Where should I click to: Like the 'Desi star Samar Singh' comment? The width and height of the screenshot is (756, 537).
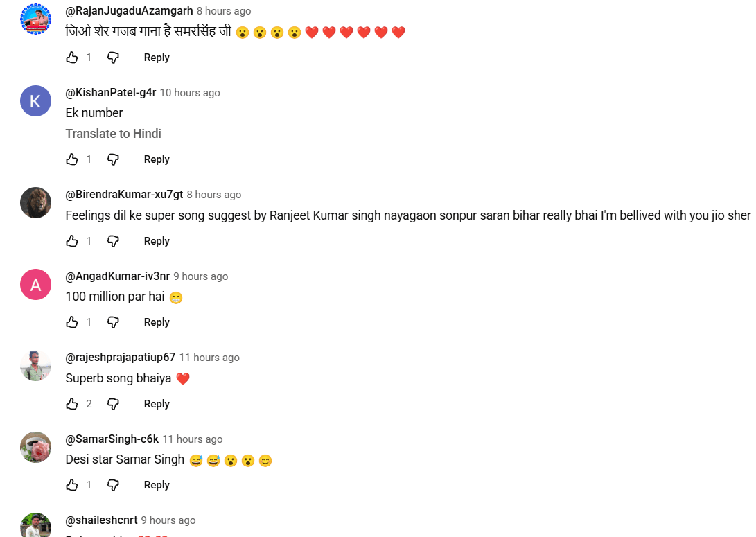click(x=72, y=485)
